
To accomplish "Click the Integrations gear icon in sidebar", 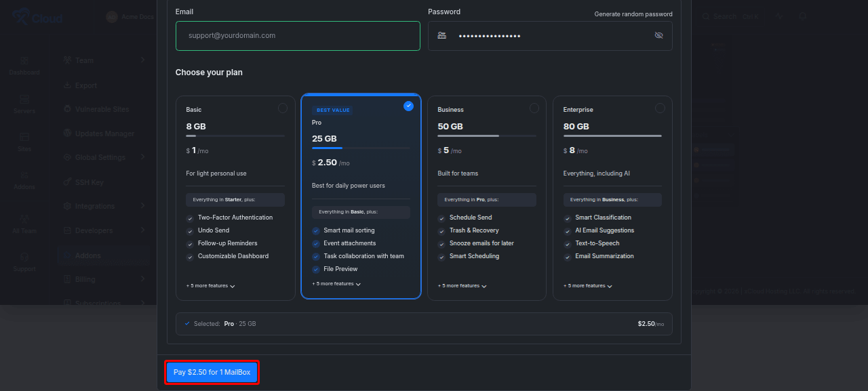I will pos(68,206).
